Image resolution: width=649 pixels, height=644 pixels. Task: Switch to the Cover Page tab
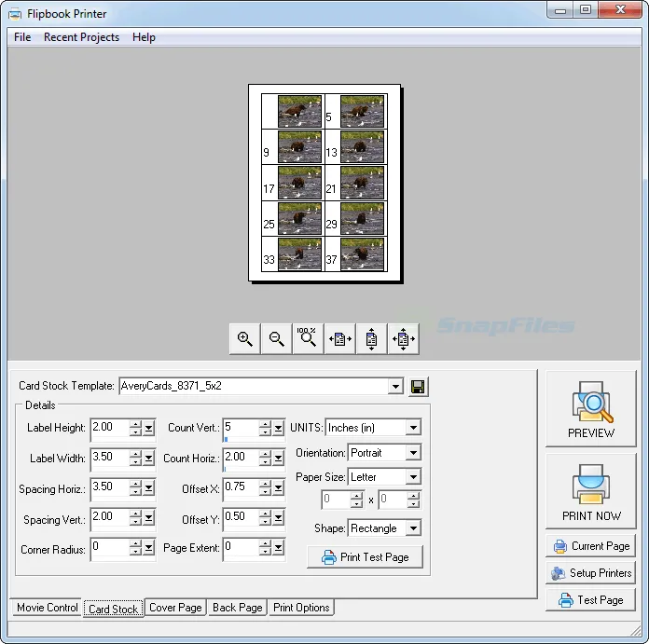[x=175, y=608]
